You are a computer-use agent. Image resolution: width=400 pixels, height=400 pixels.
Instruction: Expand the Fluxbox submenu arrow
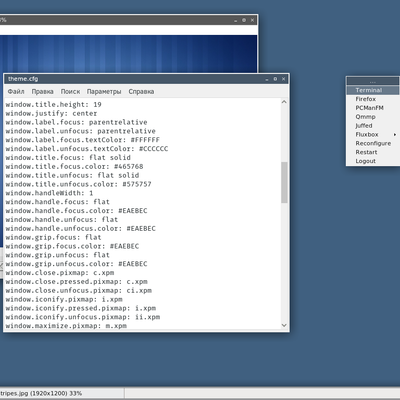(395, 135)
